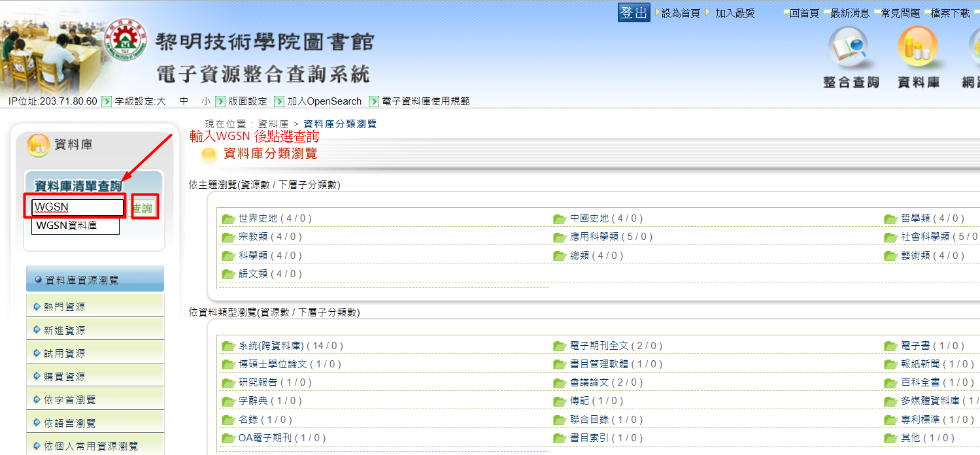Click folder icon beside 哲學類
980x455 pixels.
890,219
